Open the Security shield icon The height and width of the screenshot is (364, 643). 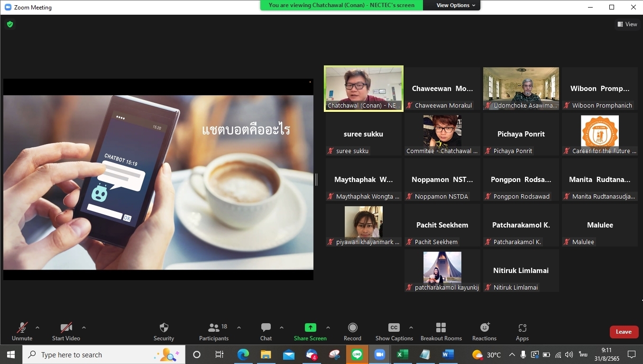coord(164,328)
